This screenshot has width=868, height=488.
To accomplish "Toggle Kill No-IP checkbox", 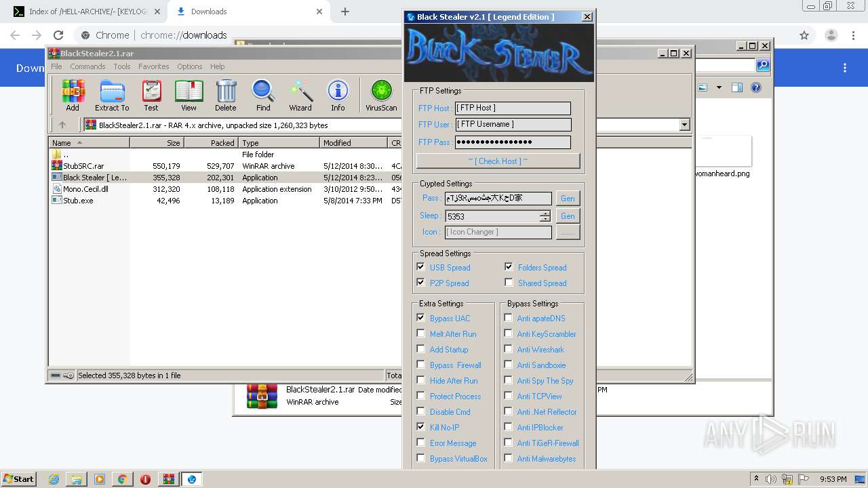I will [420, 427].
